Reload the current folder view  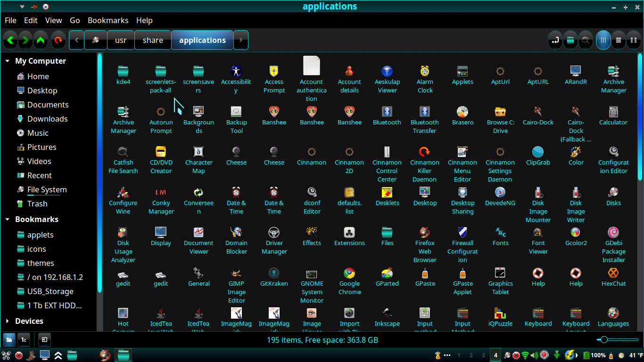click(58, 40)
